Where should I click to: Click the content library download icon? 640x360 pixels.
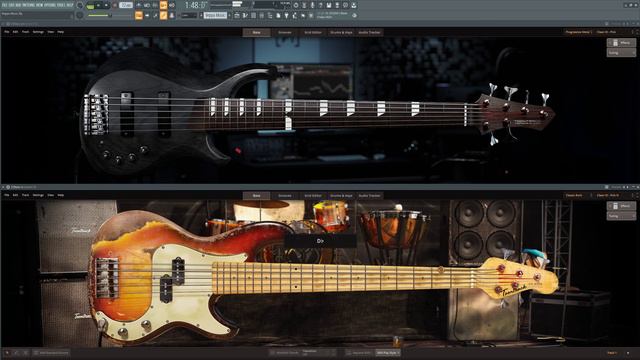point(353,5)
